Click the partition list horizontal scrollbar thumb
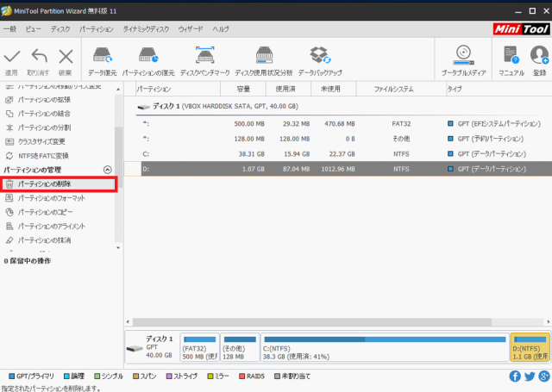 (x=312, y=321)
